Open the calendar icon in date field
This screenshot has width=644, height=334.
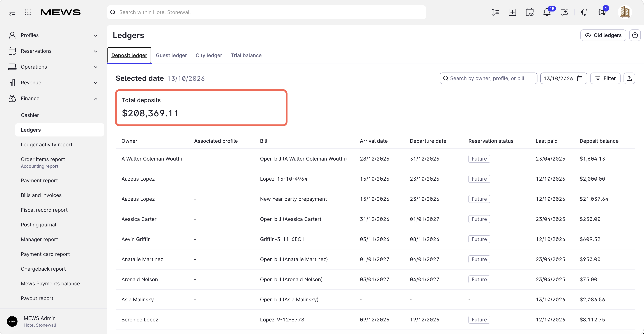pos(580,78)
